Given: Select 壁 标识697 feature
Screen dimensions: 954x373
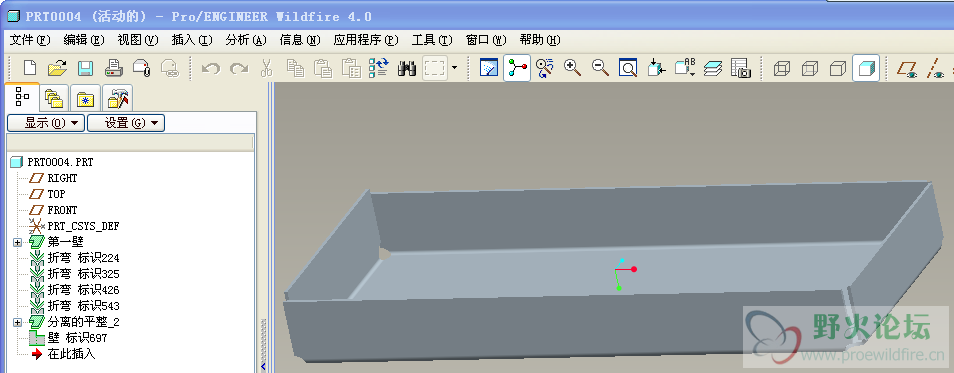Looking at the screenshot, I should click(x=77, y=338).
